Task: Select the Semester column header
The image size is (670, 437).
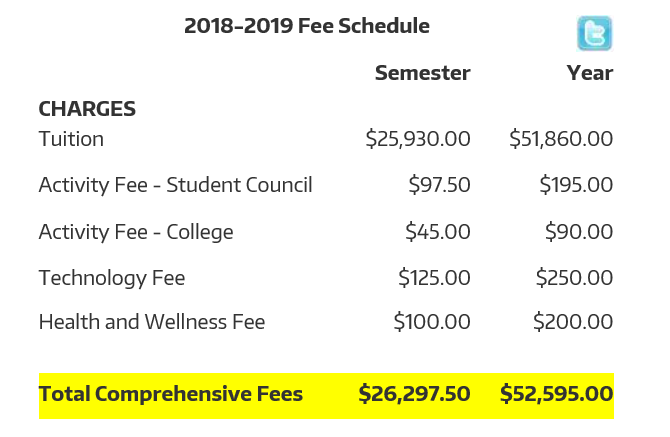Action: point(422,73)
